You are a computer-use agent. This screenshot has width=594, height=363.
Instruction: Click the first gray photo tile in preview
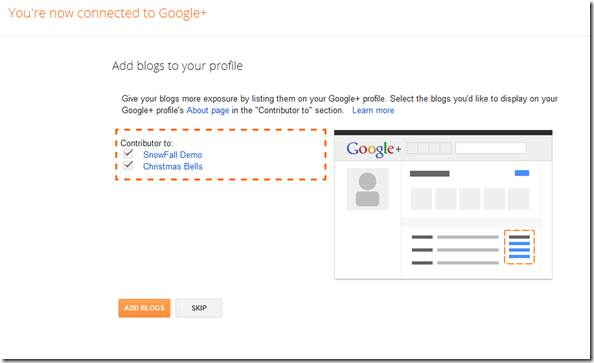(421, 199)
